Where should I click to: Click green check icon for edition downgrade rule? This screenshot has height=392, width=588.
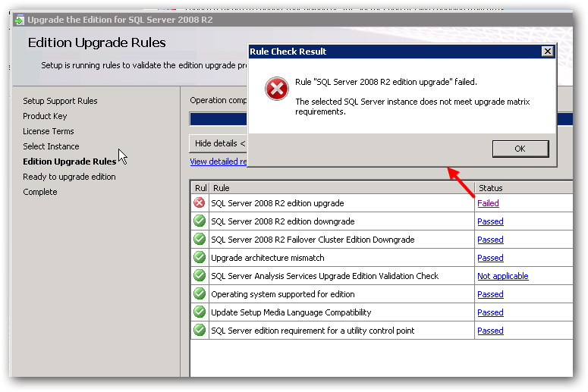pyautogui.click(x=199, y=221)
